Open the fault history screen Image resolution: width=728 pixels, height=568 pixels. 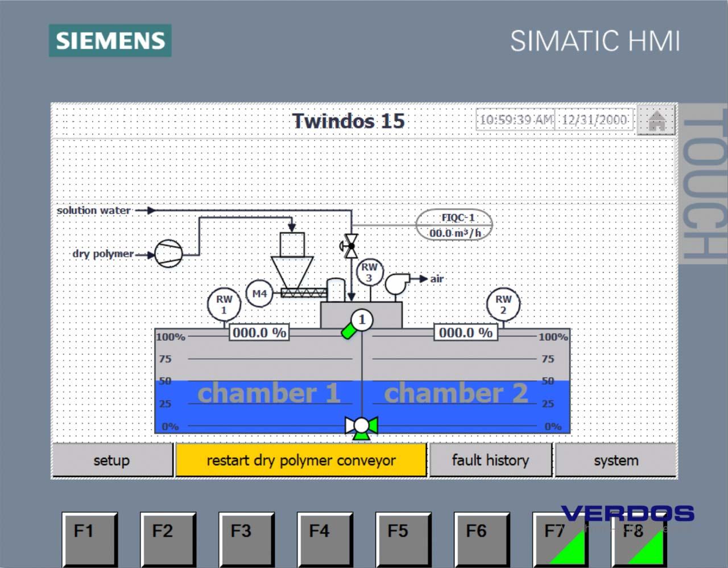(490, 460)
